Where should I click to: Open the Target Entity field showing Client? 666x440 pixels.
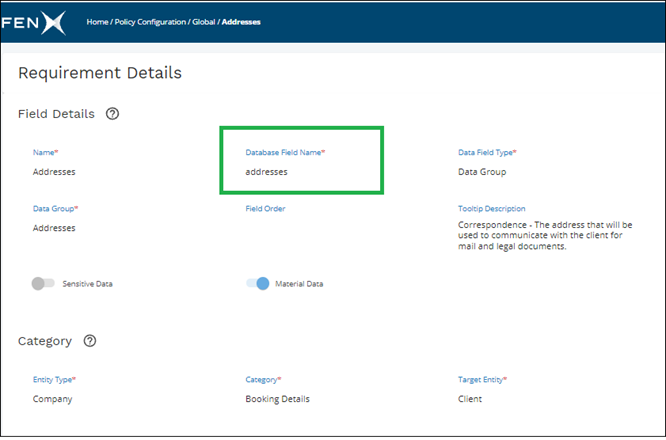[470, 399]
